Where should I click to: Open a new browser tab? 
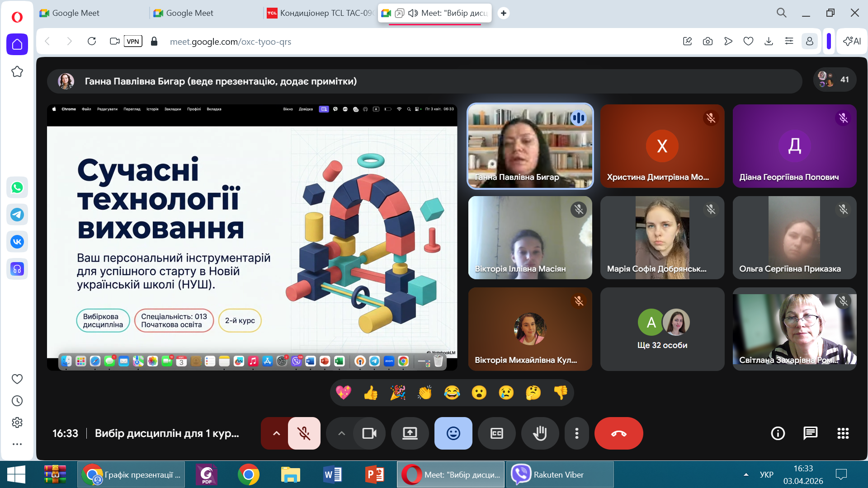pos(503,13)
